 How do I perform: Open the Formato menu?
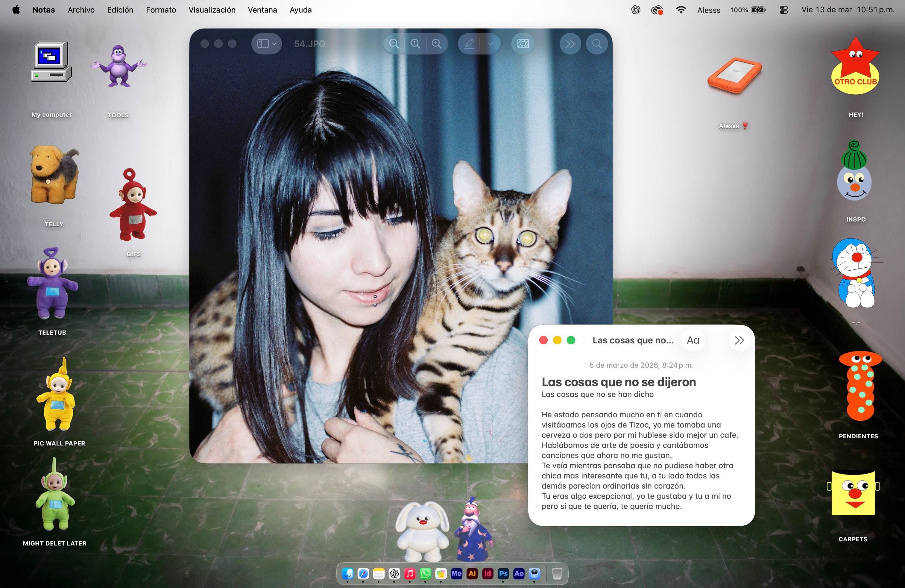click(161, 10)
